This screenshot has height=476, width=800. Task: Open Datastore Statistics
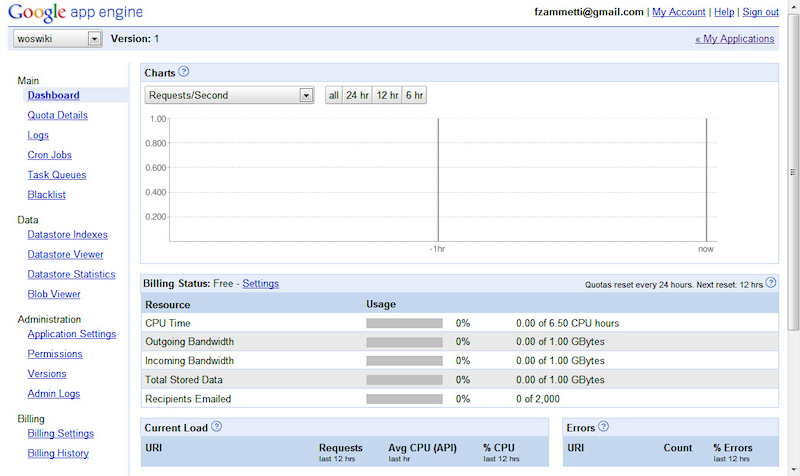[71, 274]
